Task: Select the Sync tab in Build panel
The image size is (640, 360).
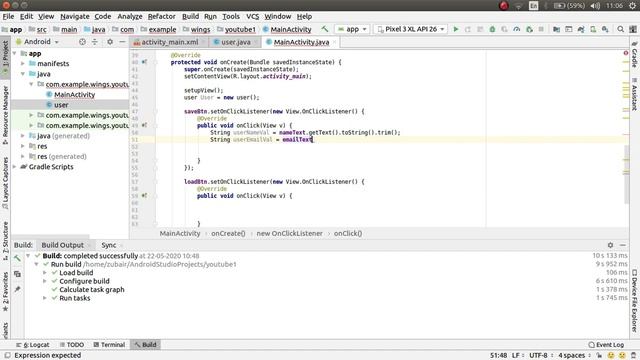Action: pos(109,245)
